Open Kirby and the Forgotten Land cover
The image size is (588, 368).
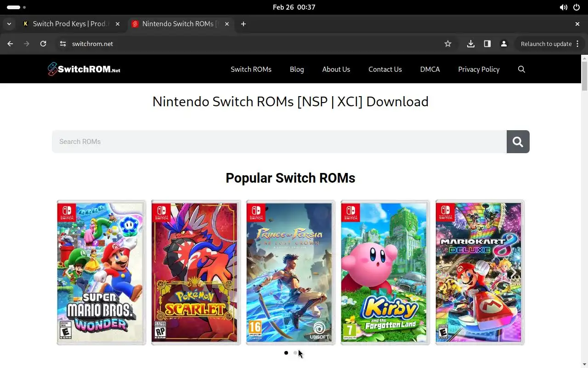click(x=385, y=272)
